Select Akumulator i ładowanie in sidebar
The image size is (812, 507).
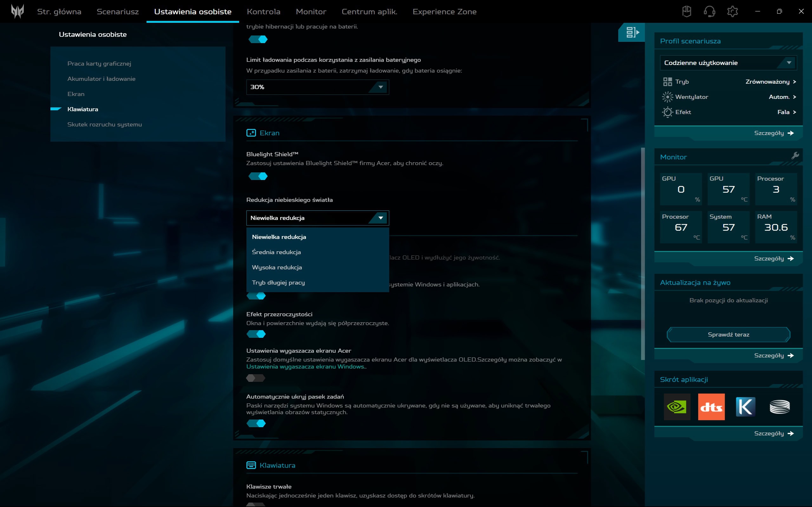(101, 79)
